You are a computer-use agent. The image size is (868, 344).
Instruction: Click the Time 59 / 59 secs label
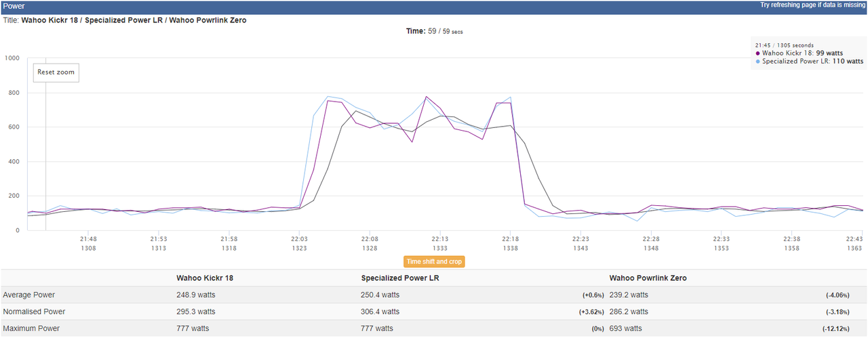434,31
